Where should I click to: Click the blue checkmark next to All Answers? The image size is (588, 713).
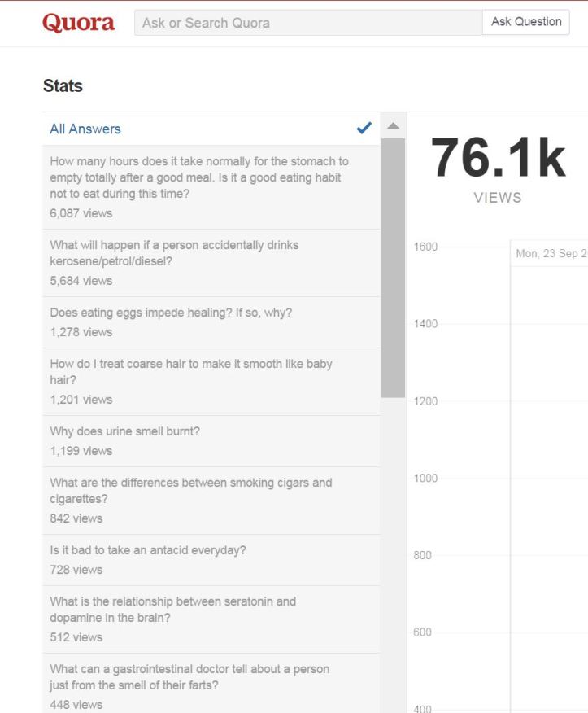coord(364,128)
